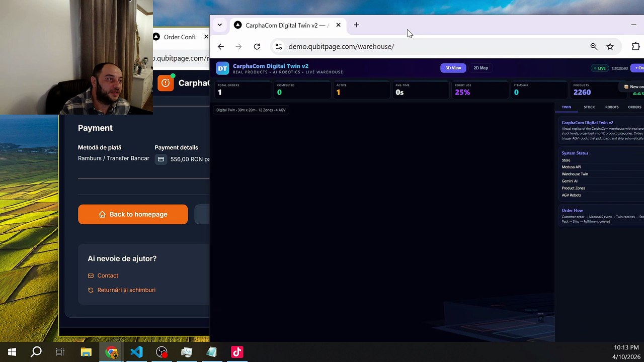
Task: Click the AGV Robots status row
Action: point(602,195)
